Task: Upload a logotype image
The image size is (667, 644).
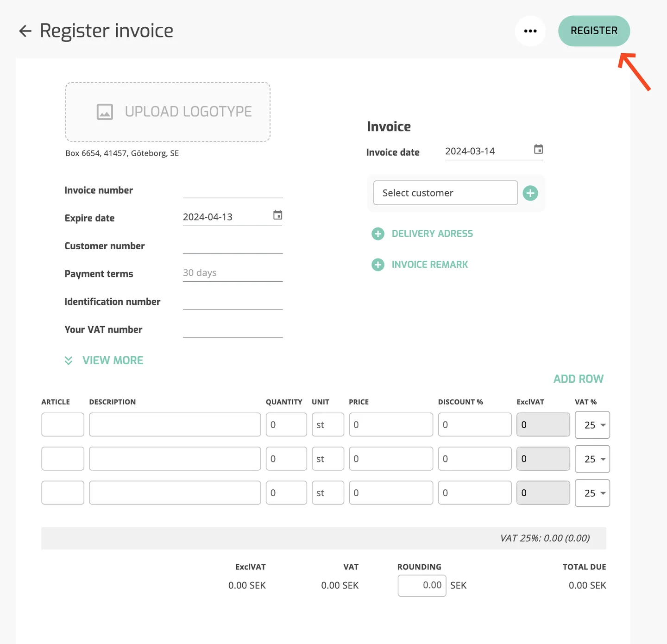Action: (168, 112)
